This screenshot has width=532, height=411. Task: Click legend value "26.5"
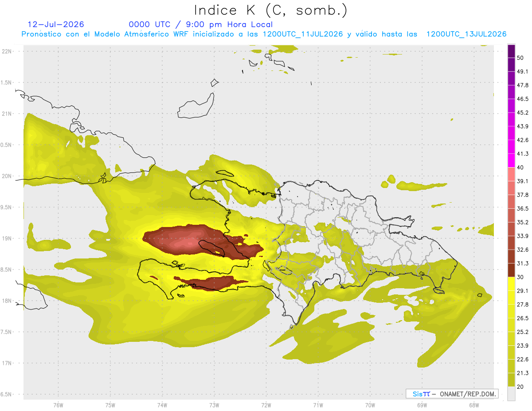[x=523, y=318]
